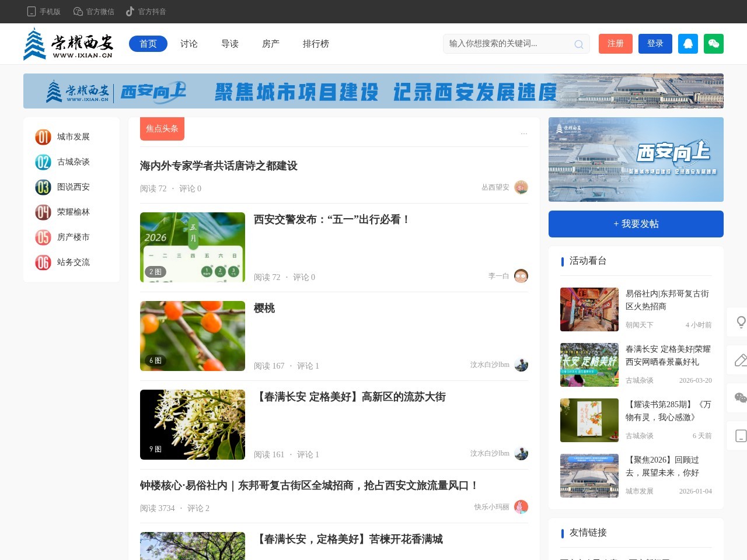
Task: Open the 官方微信 WeChat icon
Action: tap(78, 11)
